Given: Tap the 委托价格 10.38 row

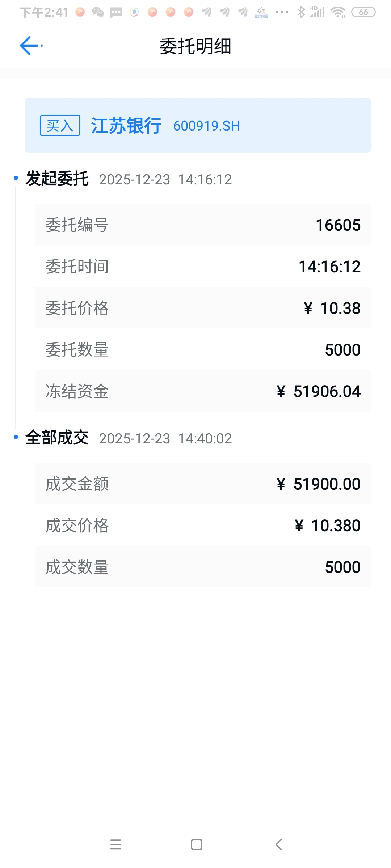Looking at the screenshot, I should pyautogui.click(x=203, y=308).
